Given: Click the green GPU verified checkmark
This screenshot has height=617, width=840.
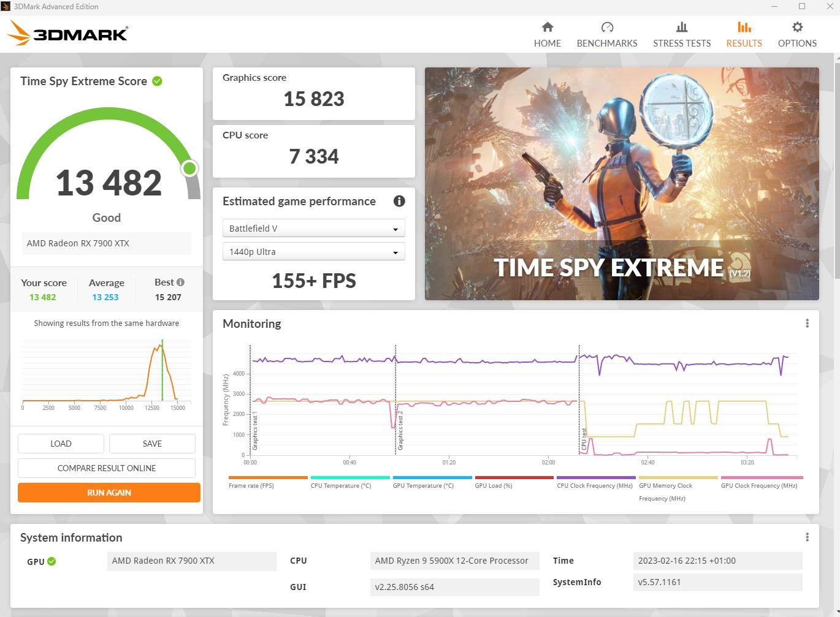Looking at the screenshot, I should coord(52,561).
